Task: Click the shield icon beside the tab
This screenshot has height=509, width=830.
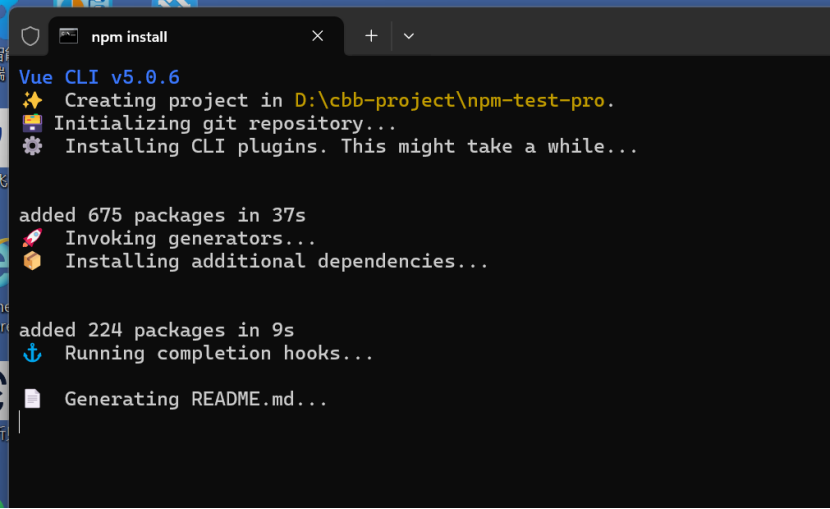Action: pyautogui.click(x=30, y=36)
